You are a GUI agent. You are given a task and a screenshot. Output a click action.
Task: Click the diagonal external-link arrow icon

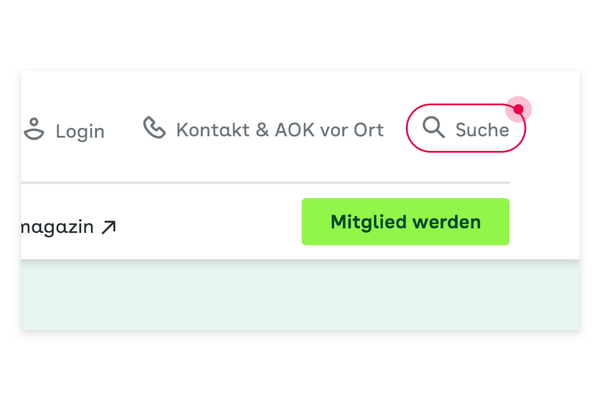coord(109,227)
